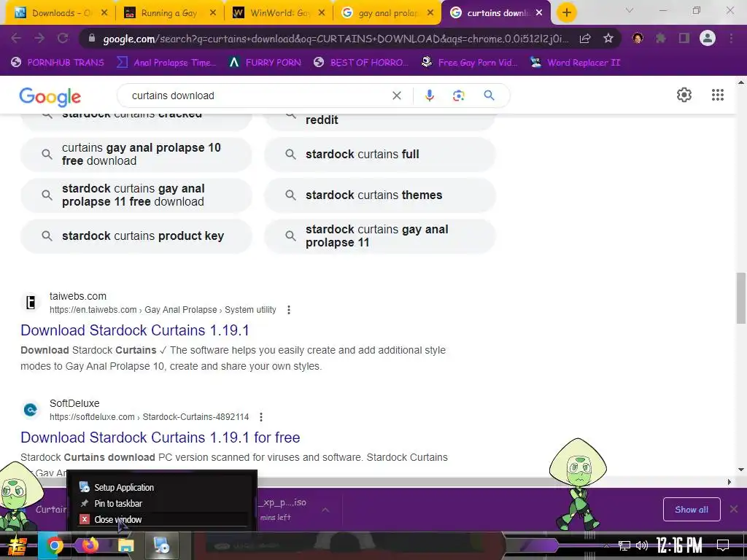Submit search with the magnifier icon
This screenshot has width=747, height=560.
pos(489,96)
